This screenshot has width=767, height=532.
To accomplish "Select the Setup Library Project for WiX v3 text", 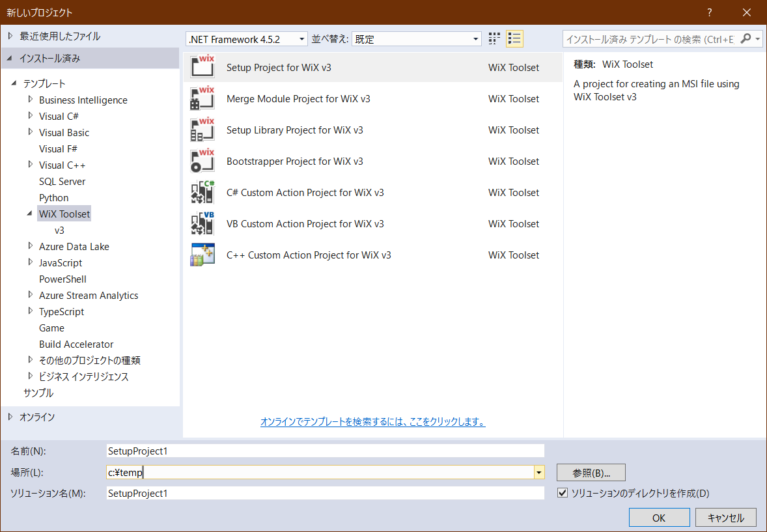I will (x=295, y=130).
